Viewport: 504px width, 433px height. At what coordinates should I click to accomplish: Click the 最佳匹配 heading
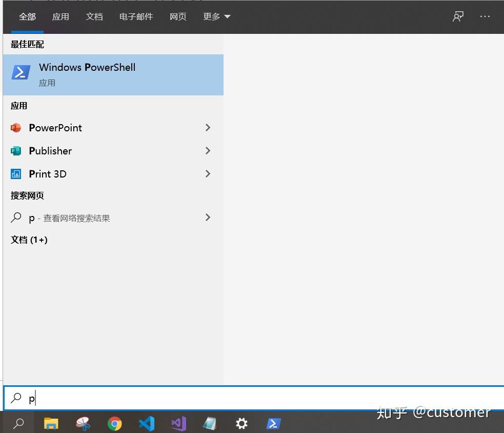(x=27, y=45)
